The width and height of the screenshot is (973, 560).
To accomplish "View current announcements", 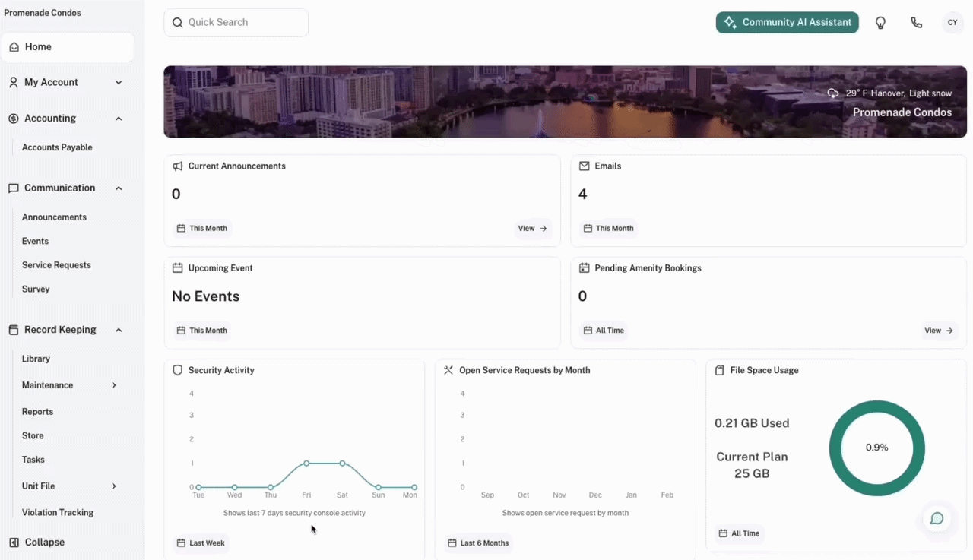I will pos(532,228).
